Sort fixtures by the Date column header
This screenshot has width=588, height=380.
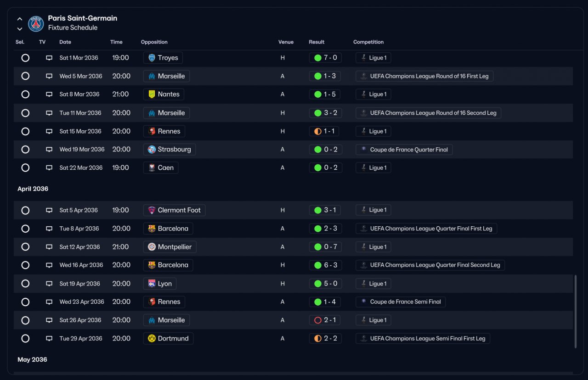pos(65,42)
